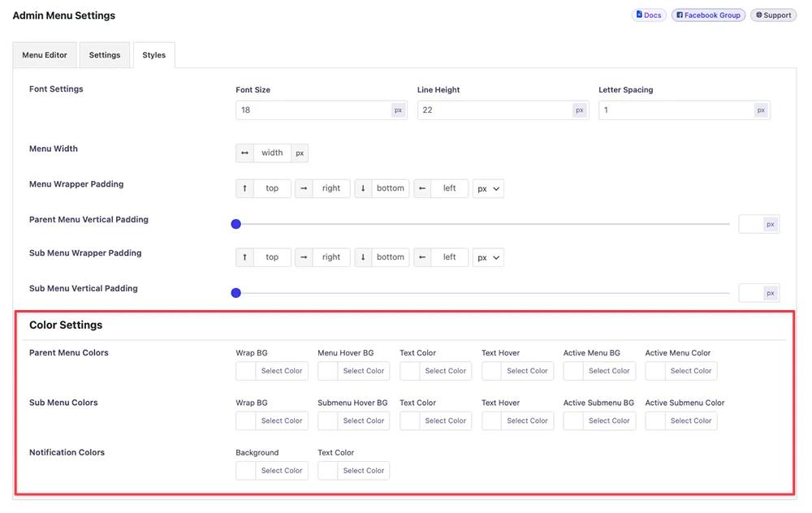Focus the Menu Wrapper Padding right field
Image resolution: width=812 pixels, height=513 pixels.
(331, 188)
